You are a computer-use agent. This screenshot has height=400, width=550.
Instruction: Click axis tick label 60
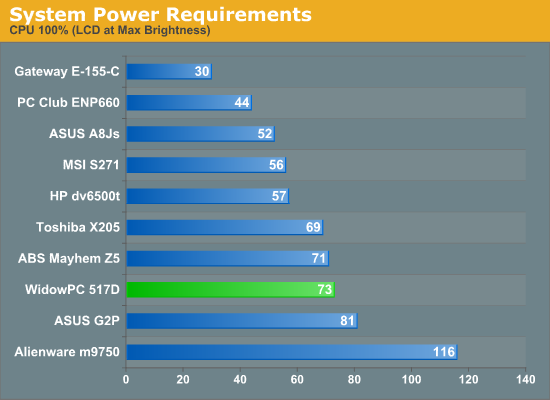(297, 380)
